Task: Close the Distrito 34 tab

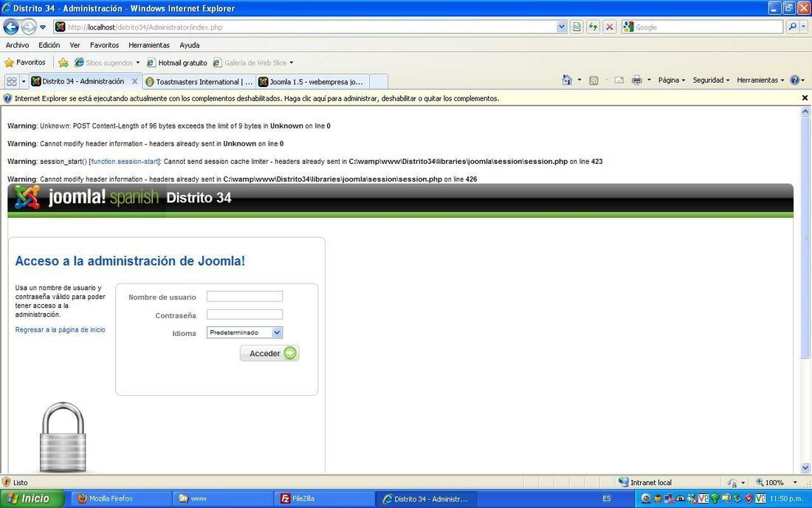Action: tap(134, 81)
